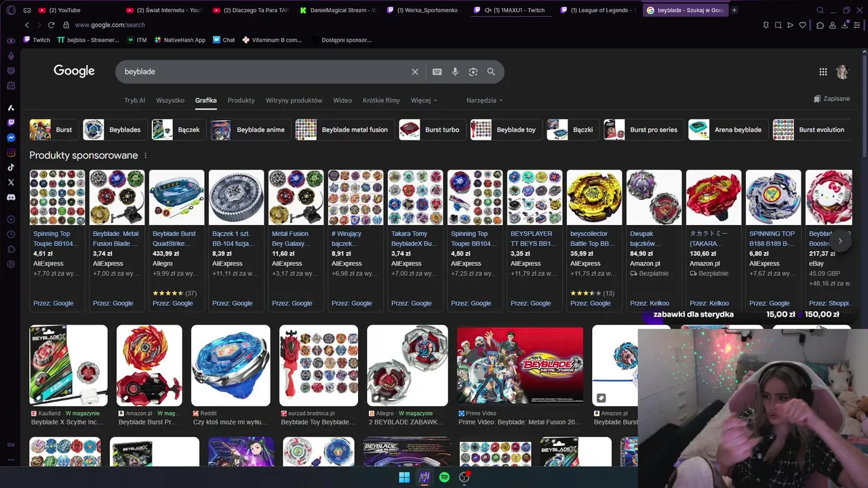
Task: Filter by the Burst turbo chip
Action: point(432,129)
